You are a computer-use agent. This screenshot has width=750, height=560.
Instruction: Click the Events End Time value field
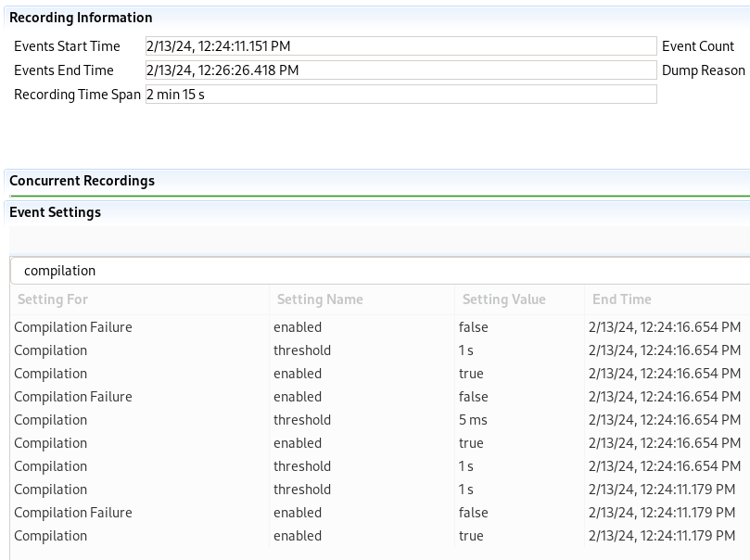[400, 70]
